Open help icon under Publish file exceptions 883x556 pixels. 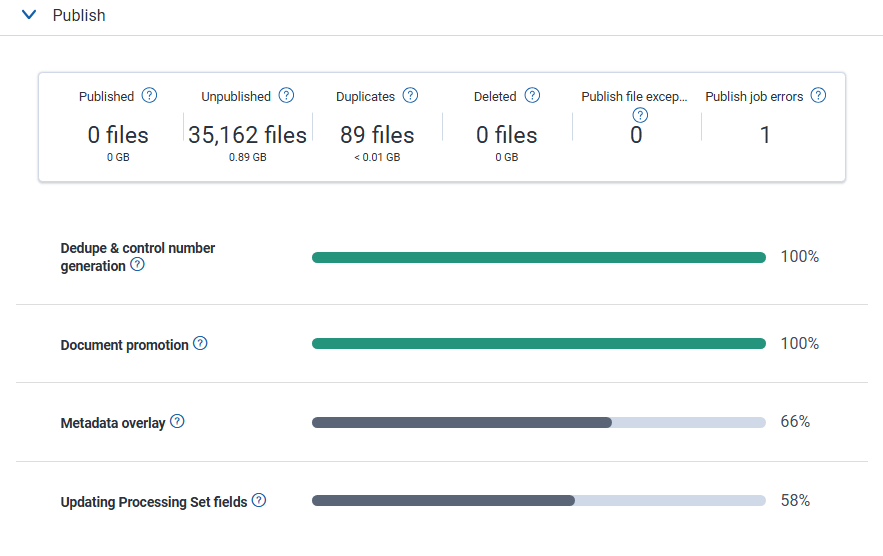tap(640, 115)
